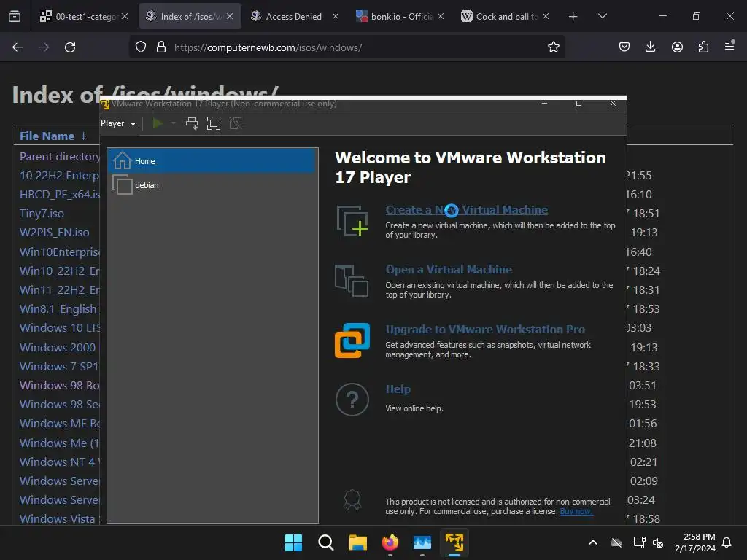This screenshot has height=560, width=747.
Task: Open the list all tabs chevron
Action: tap(602, 16)
